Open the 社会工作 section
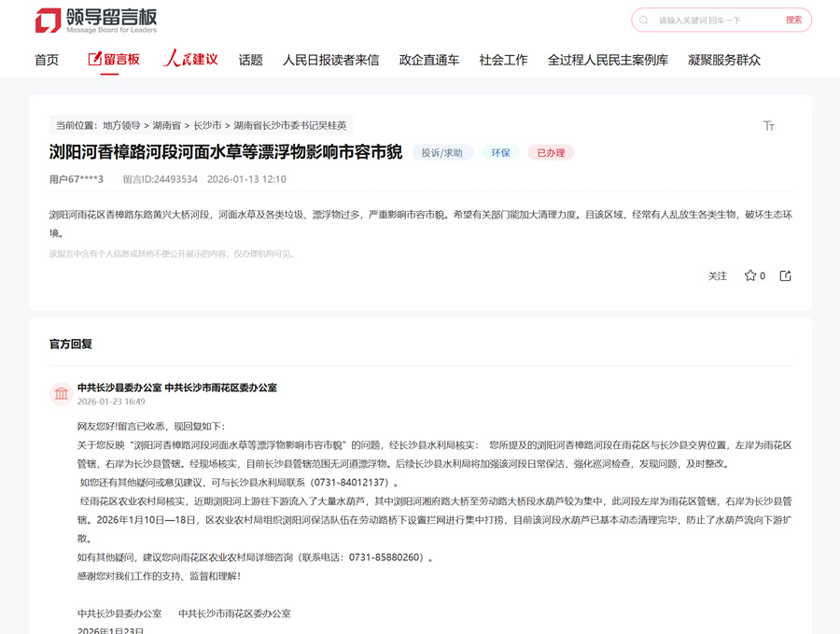 click(x=502, y=58)
